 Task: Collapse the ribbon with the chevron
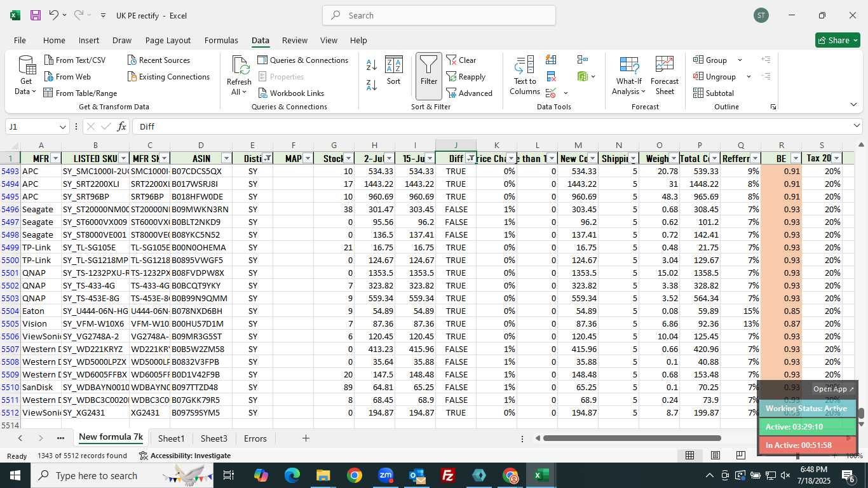point(853,105)
